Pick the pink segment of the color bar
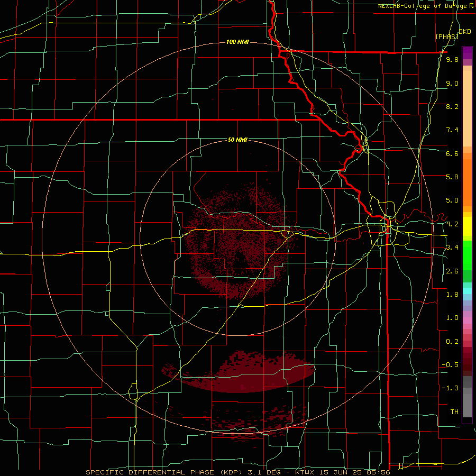This screenshot has width=476, height=476. (467, 321)
